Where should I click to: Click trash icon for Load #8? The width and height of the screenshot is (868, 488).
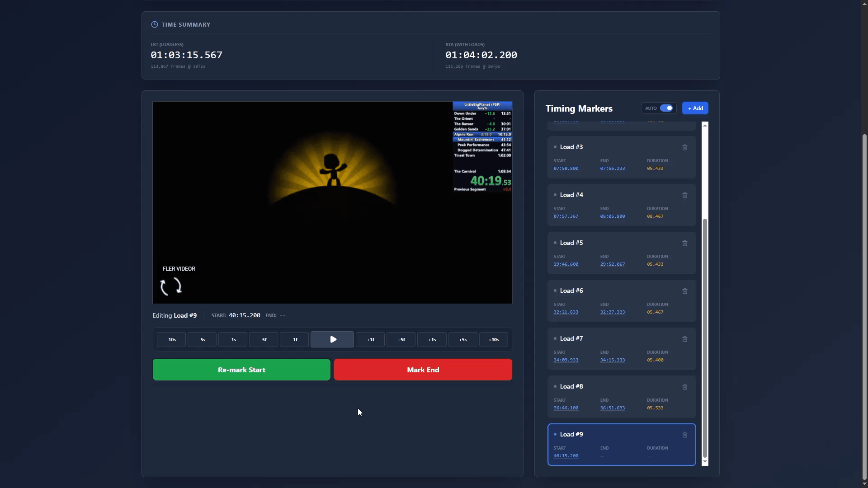pos(685,387)
